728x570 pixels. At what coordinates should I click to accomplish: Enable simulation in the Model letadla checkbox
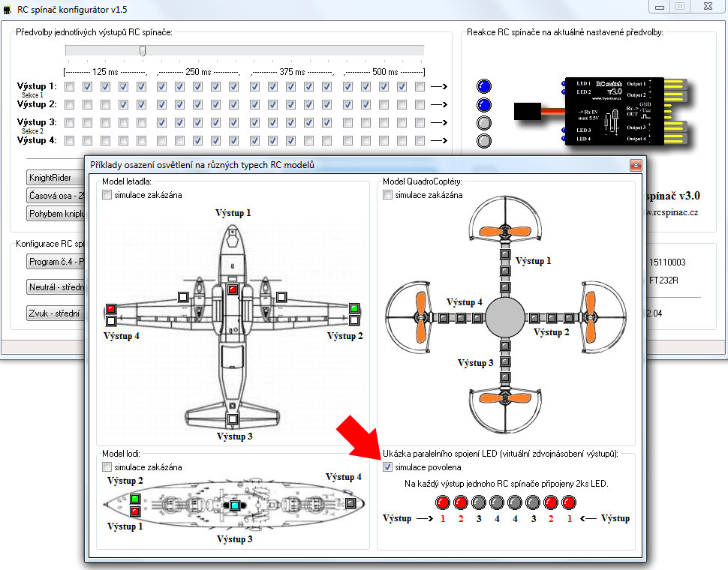[x=107, y=195]
